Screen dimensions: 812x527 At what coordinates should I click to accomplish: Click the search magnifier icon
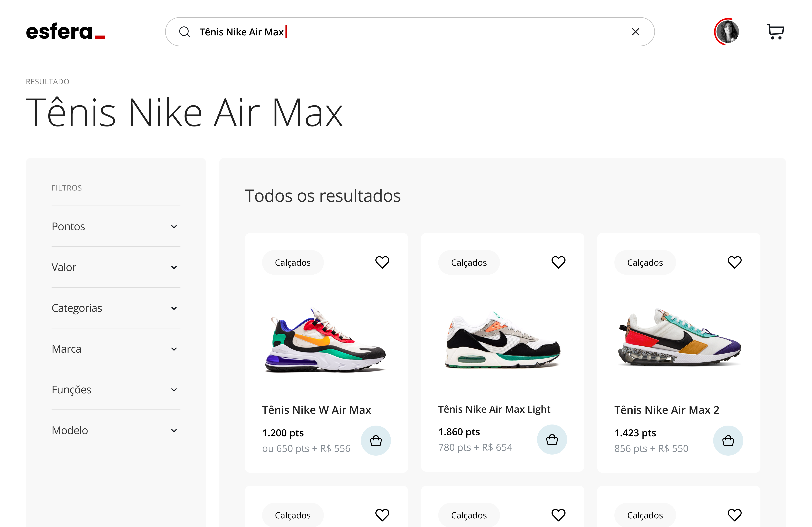coord(184,31)
